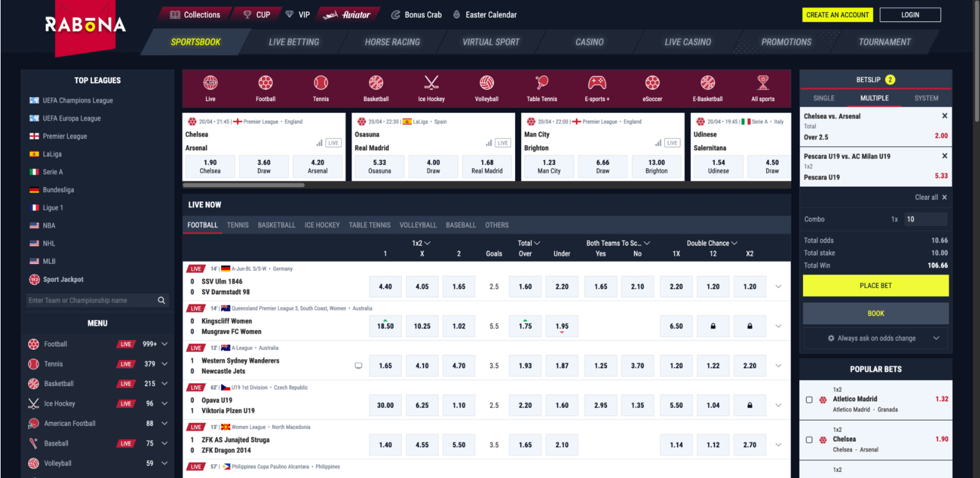Tick the Chelsea popular bet checkbox
Screen dimensions: 980x478
pyautogui.click(x=809, y=440)
